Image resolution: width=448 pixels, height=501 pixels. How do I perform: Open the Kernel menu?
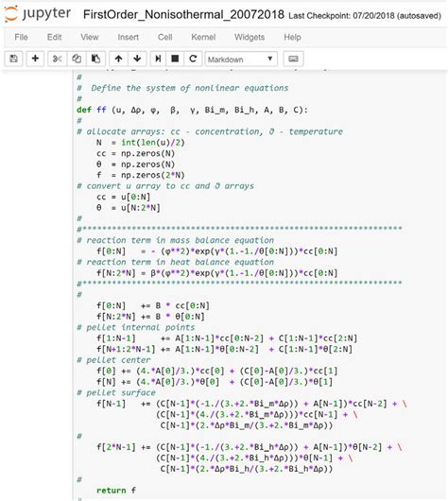(x=203, y=37)
